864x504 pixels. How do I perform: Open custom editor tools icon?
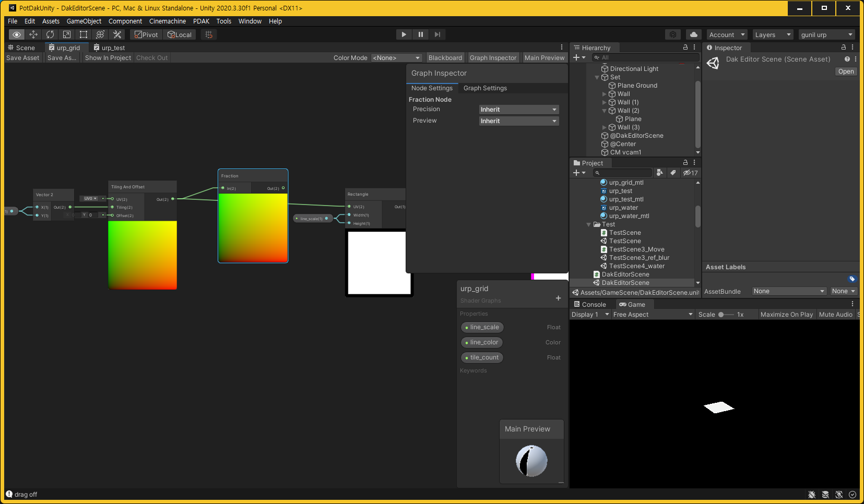coord(117,34)
